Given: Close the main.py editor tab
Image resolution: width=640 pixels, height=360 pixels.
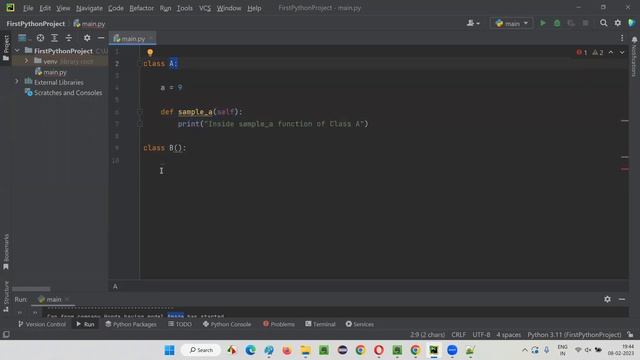Looking at the screenshot, I should pyautogui.click(x=151, y=38).
